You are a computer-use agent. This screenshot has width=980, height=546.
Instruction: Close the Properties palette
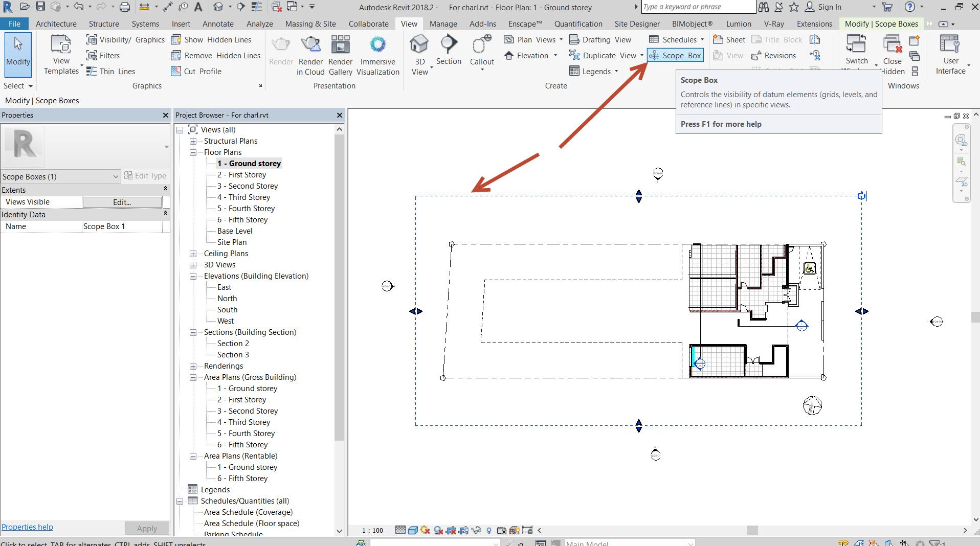click(166, 116)
